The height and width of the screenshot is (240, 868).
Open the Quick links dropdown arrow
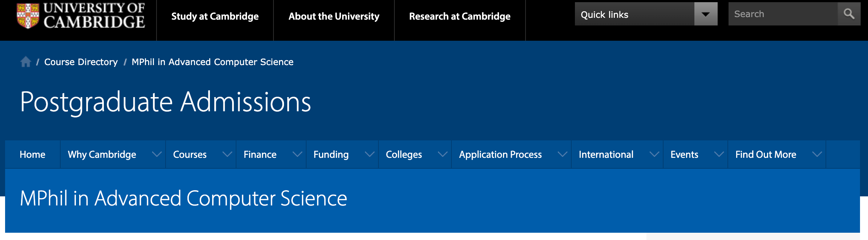(x=706, y=14)
